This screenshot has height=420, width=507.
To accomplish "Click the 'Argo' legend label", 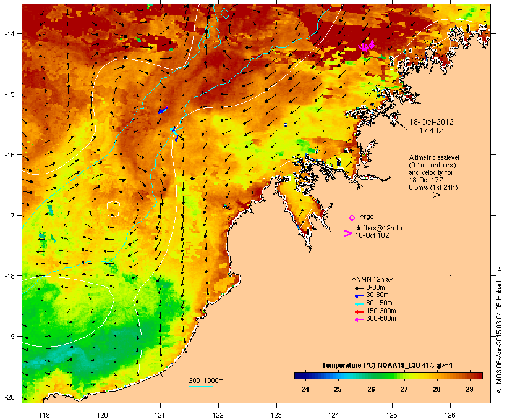I will [x=367, y=216].
